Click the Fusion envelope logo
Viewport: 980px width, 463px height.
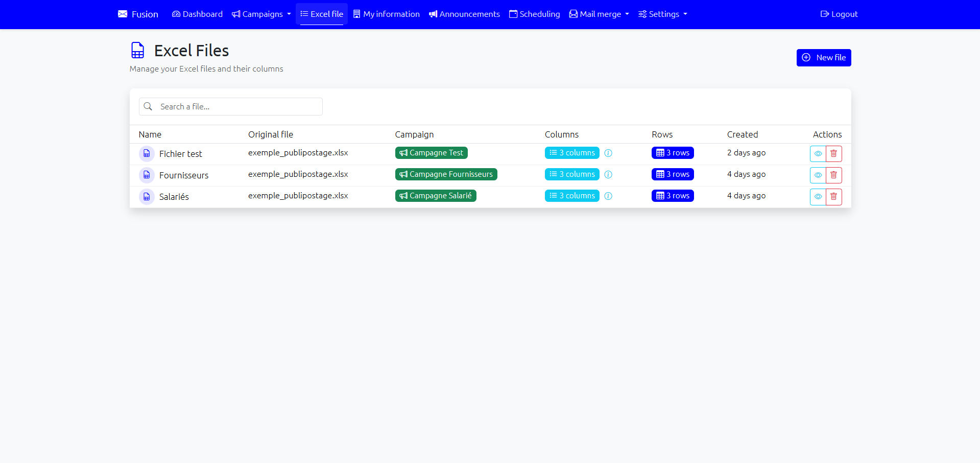pyautogui.click(x=123, y=14)
